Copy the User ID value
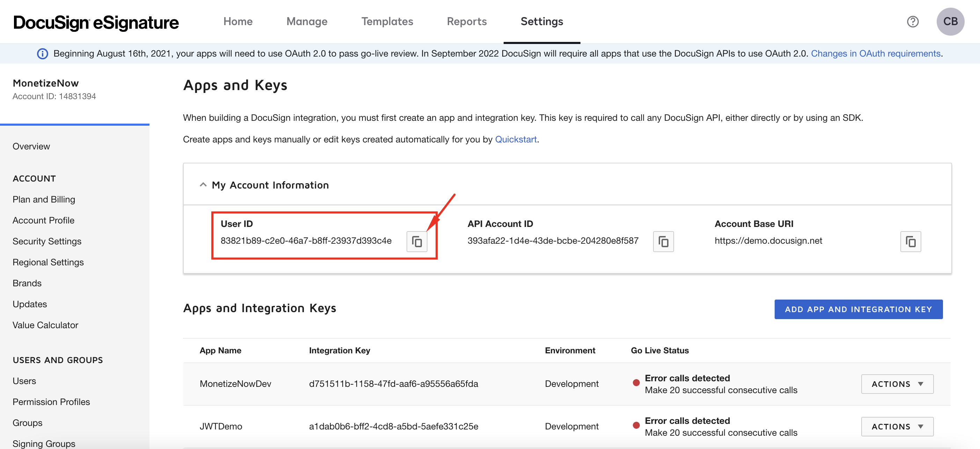 tap(417, 241)
